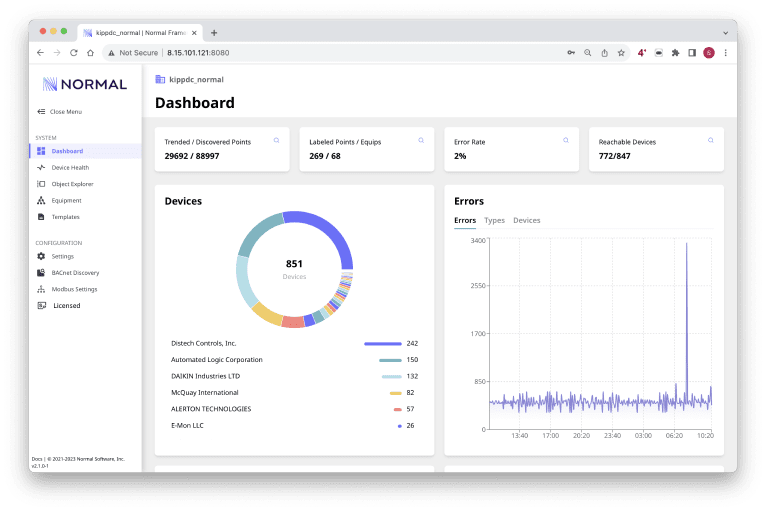Viewport: 766px width, 511px height.
Task: Click magnifier on Labeled Points / Equips card
Action: 421,141
